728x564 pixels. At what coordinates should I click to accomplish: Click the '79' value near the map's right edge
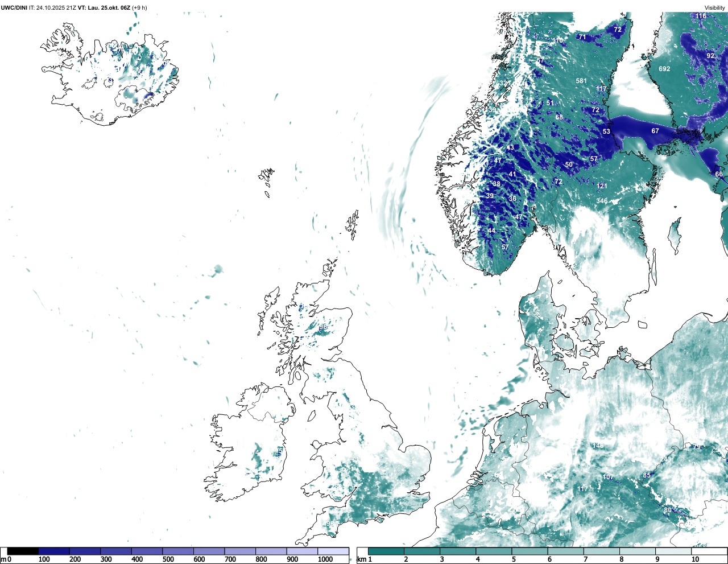(697, 446)
